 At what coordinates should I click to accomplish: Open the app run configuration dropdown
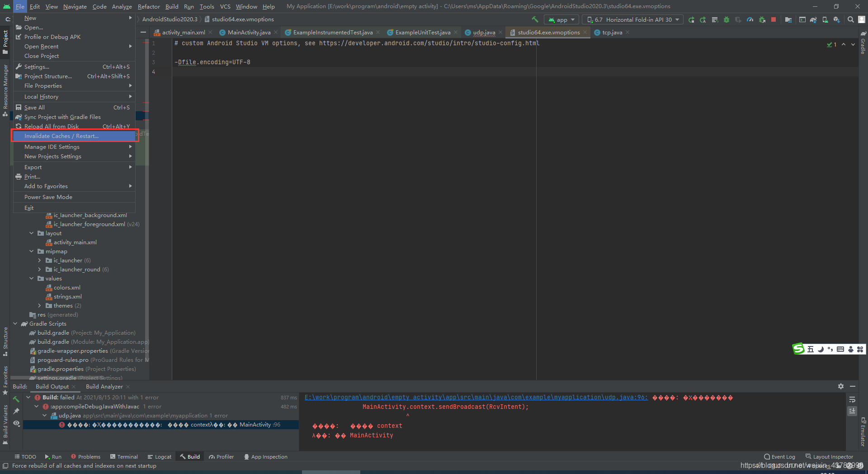pos(561,19)
